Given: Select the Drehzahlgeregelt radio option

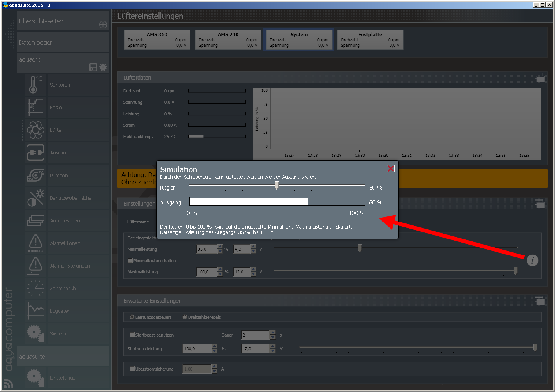Looking at the screenshot, I should [x=185, y=317].
